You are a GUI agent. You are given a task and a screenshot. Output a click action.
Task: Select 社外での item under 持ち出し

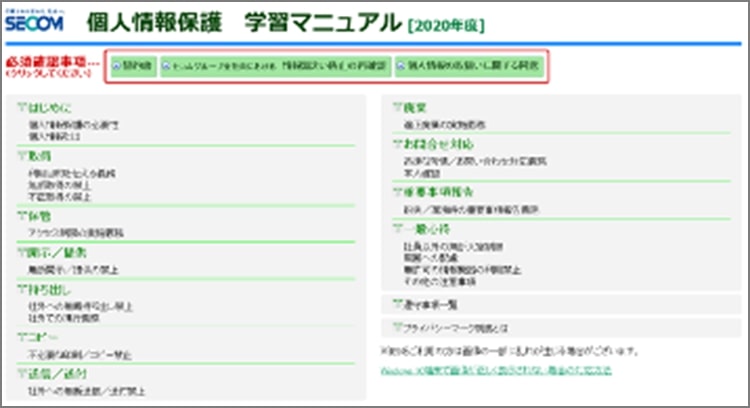pos(64,318)
